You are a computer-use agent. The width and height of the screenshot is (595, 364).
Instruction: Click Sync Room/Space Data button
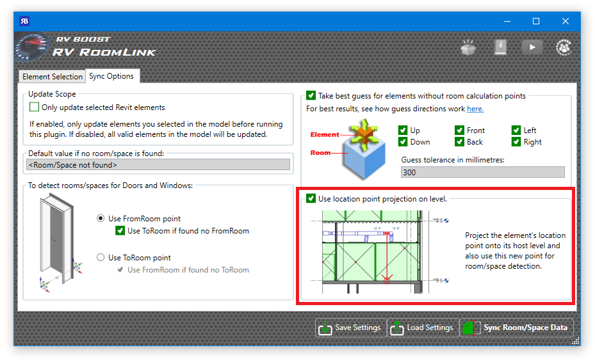coord(516,328)
